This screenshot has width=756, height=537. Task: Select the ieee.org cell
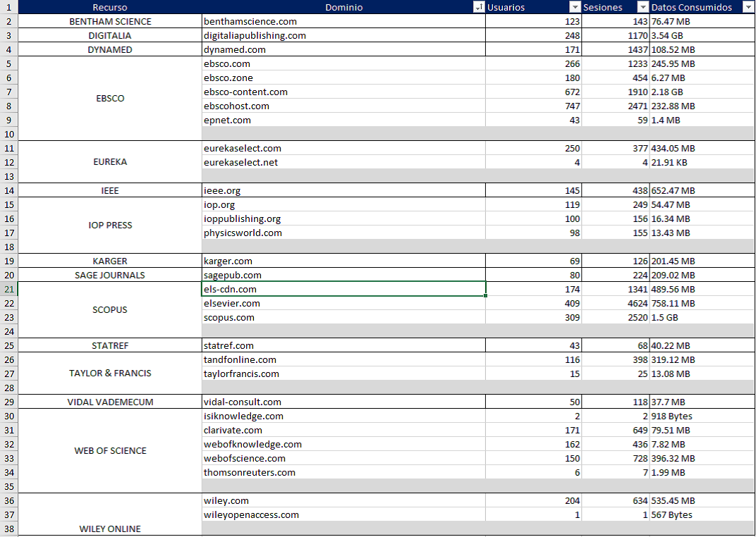tap(343, 190)
